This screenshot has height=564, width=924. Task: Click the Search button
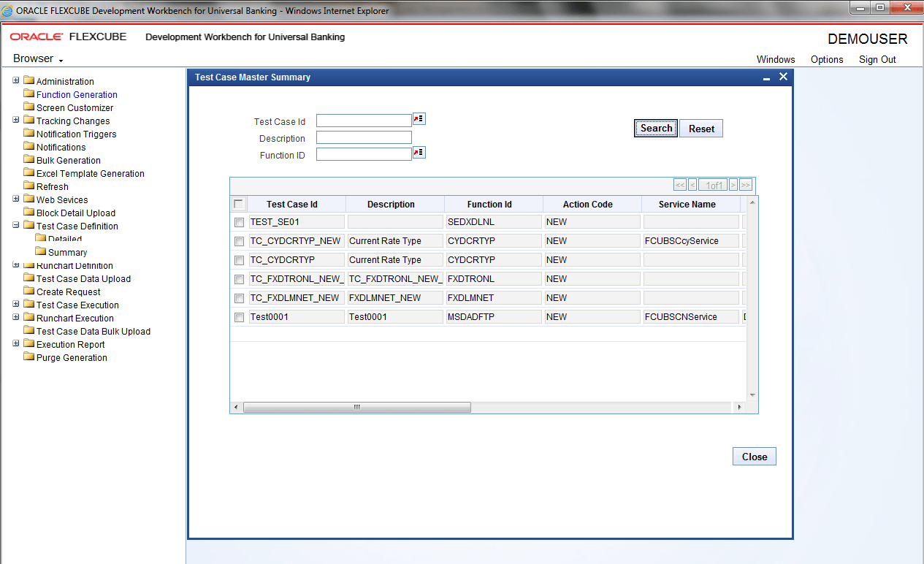pyautogui.click(x=656, y=128)
